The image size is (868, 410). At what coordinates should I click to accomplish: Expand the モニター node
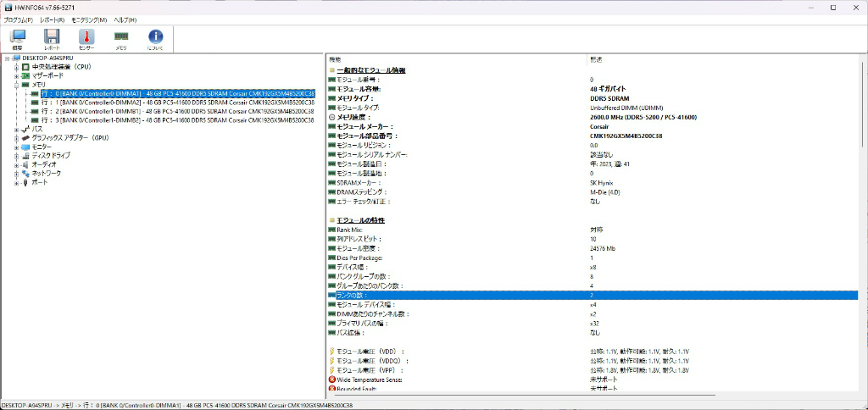17,147
